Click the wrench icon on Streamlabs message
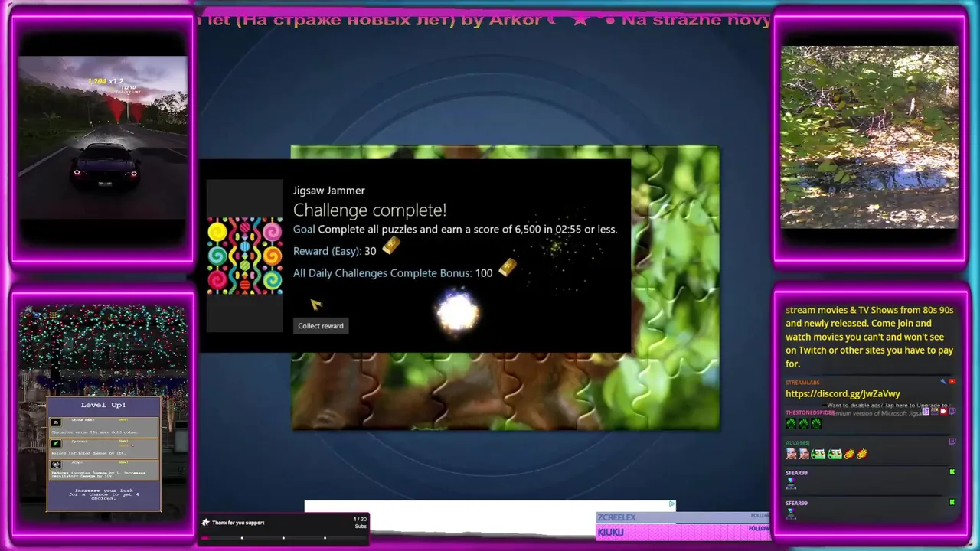Image resolution: width=980 pixels, height=551 pixels. click(x=943, y=381)
